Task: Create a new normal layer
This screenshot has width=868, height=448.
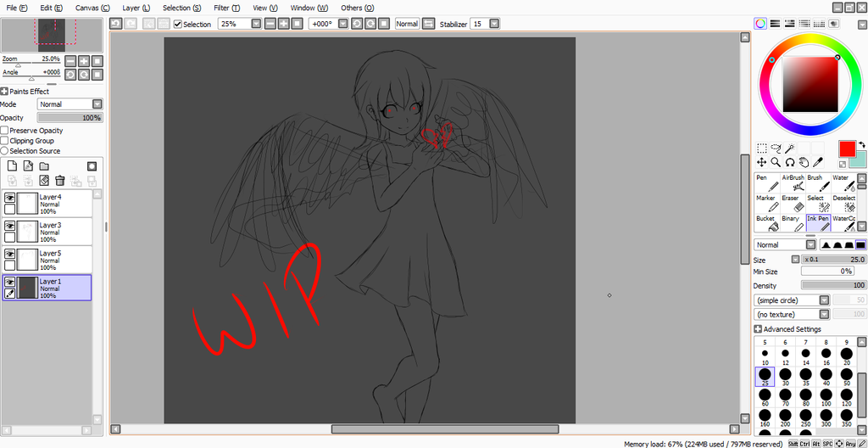Action: coord(12,165)
